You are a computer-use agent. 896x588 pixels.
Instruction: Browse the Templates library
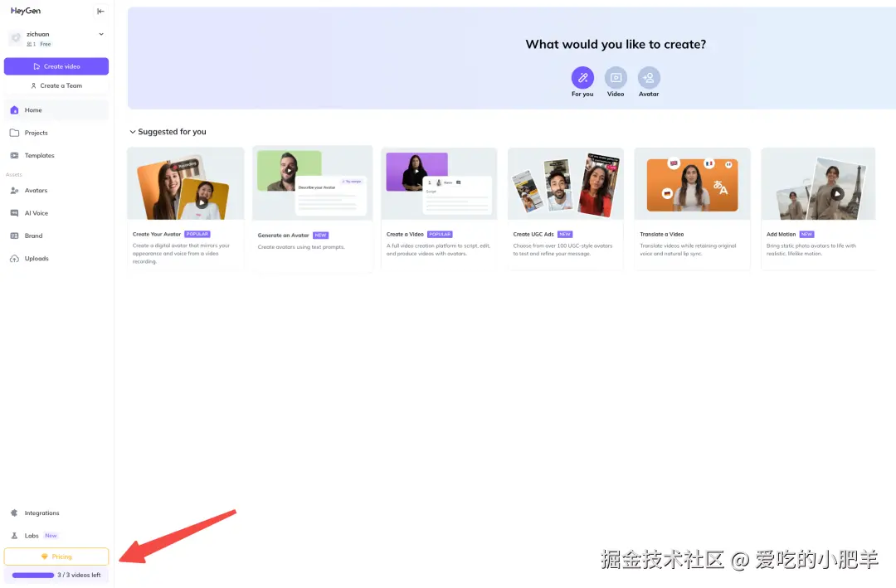41,155
